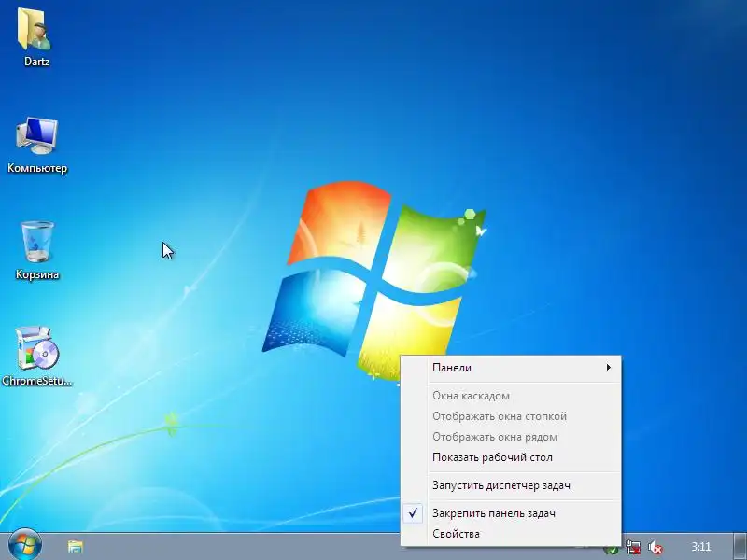This screenshot has width=747, height=560.
Task: Select the Компьютер desktop icon
Action: 37,145
